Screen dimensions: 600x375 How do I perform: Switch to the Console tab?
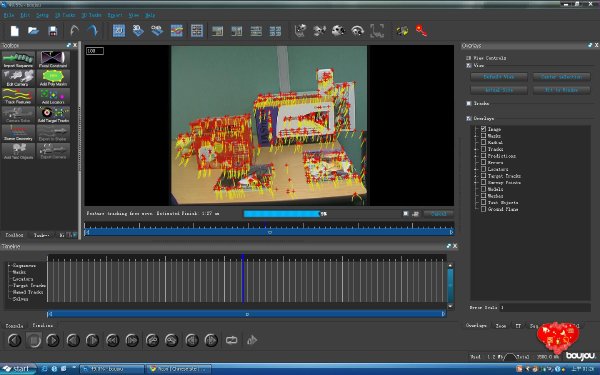[14, 326]
